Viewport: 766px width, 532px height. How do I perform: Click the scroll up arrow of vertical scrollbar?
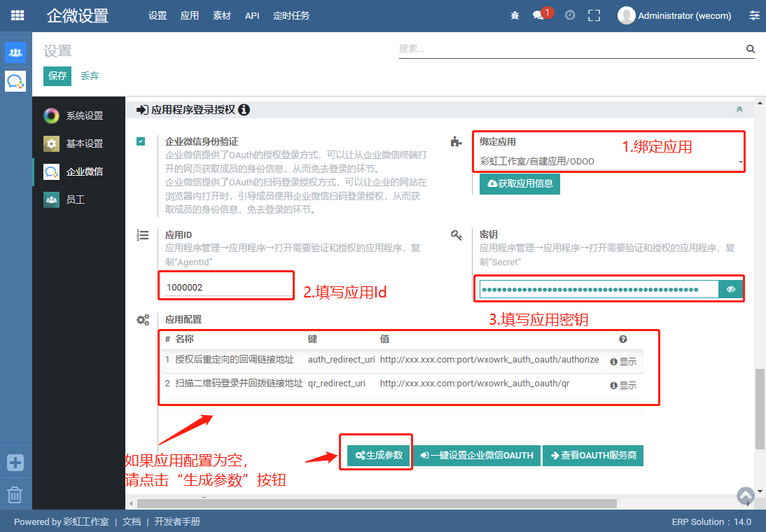pos(760,103)
